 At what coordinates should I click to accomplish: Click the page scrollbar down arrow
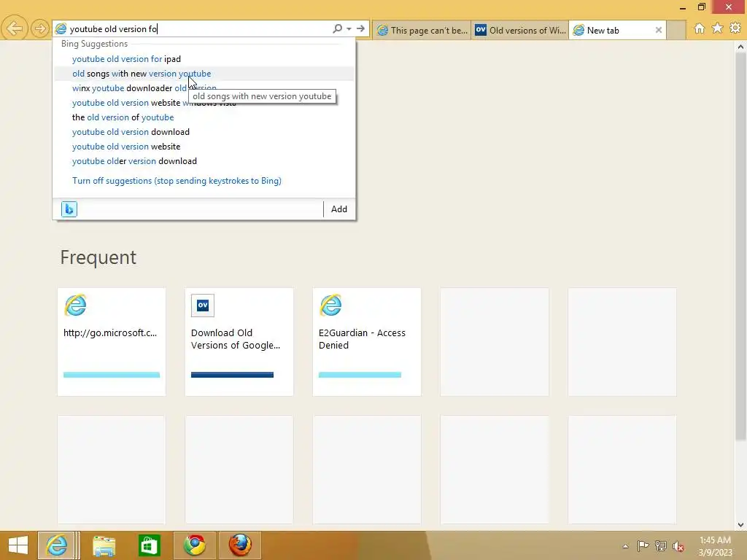coord(740,525)
